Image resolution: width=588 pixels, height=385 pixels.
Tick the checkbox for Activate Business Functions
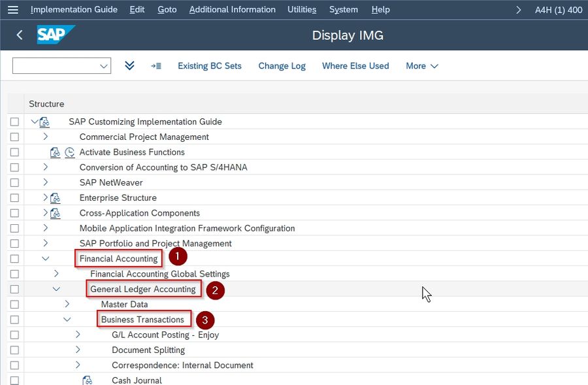click(x=14, y=152)
